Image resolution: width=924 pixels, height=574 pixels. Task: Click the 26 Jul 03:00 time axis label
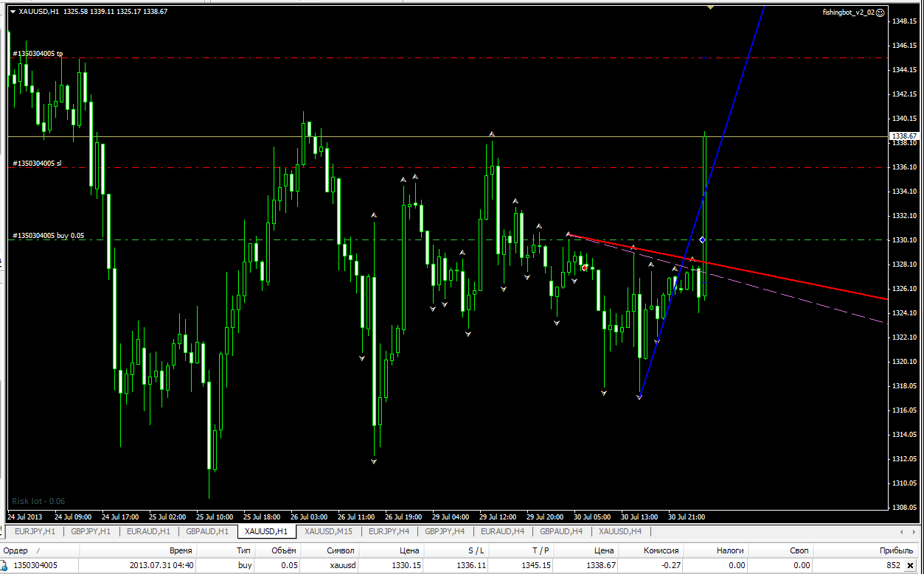tap(309, 517)
